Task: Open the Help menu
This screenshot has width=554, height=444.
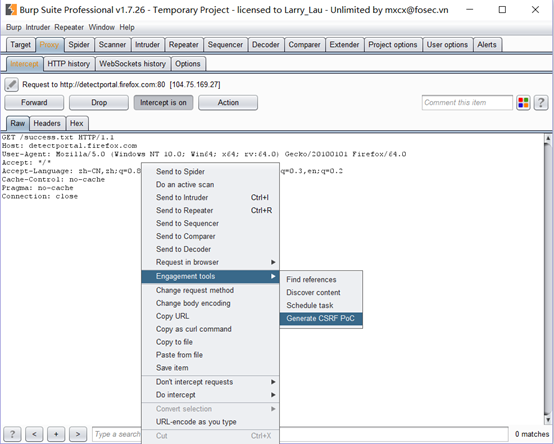Action: 127,27
